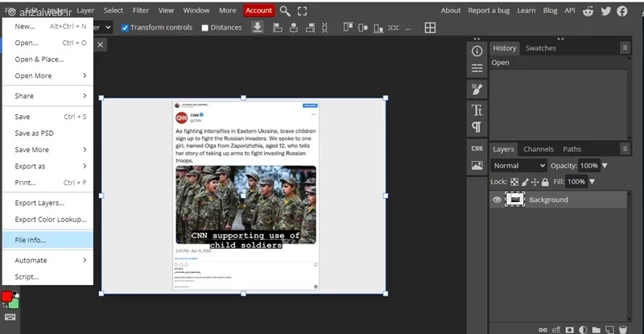Open the CSS panel icon
Image resolution: width=644 pixels, height=334 pixels.
coord(477,148)
